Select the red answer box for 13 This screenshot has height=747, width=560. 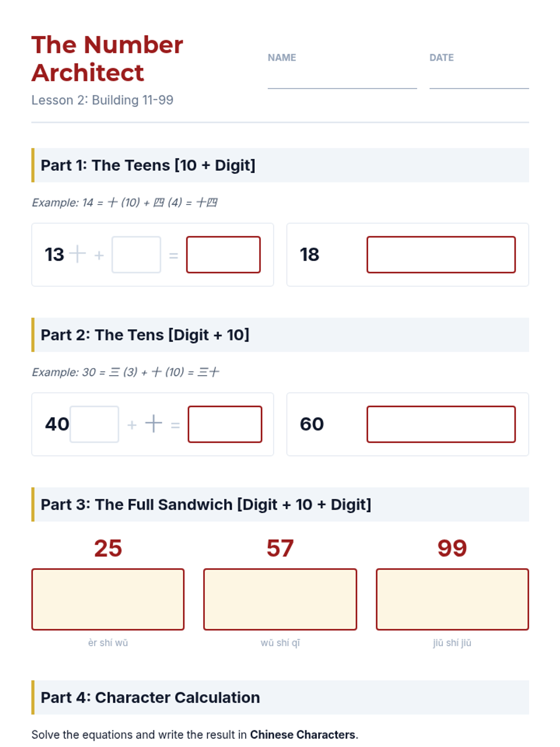coord(224,254)
